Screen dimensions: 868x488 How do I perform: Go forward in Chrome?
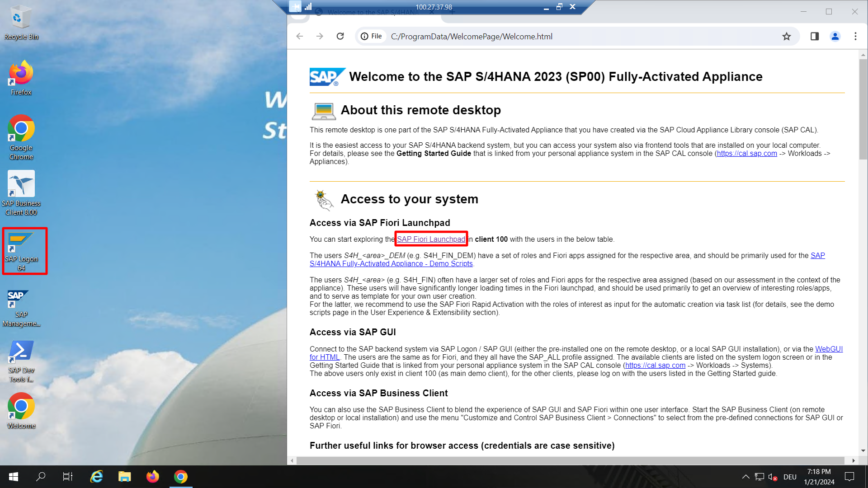tap(320, 36)
